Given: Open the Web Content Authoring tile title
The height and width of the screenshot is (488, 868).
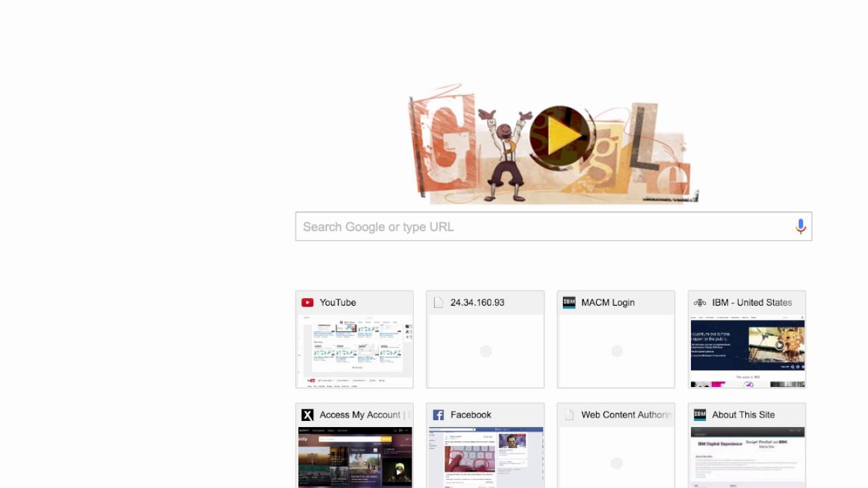Looking at the screenshot, I should pyautogui.click(x=626, y=415).
